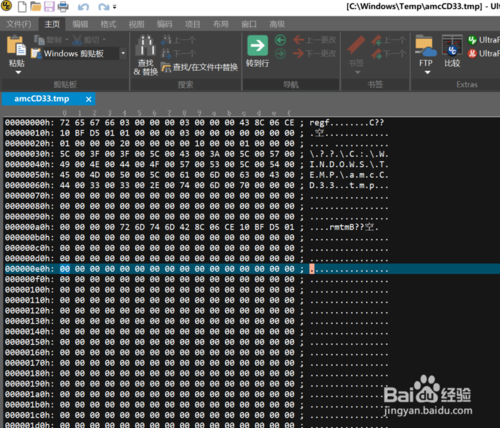500x428 pixels.
Task: Click 'rmtm' ASCII text in row 000000a0h
Action: tap(339, 227)
